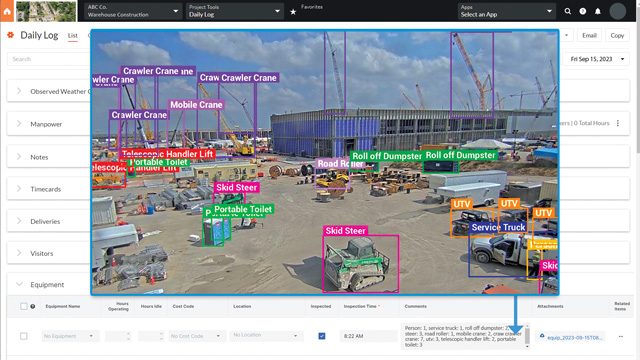Screen dimensions: 640x360
Task: Click the Copy button
Action: [x=617, y=36]
